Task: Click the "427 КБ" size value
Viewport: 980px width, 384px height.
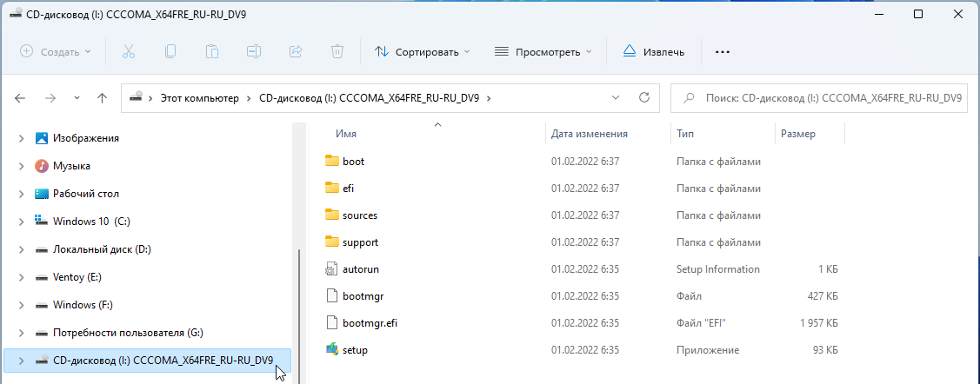Action: click(823, 296)
